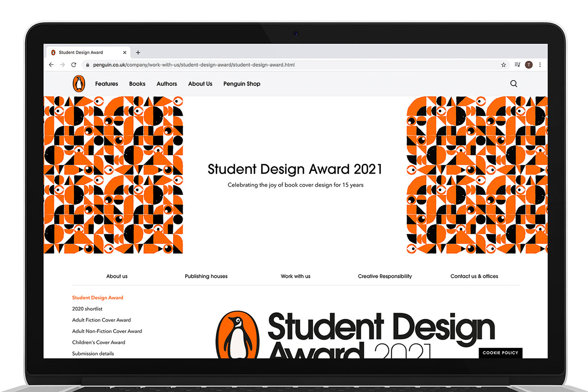
Task: Select the "About us" sub-navigation link
Action: [117, 276]
